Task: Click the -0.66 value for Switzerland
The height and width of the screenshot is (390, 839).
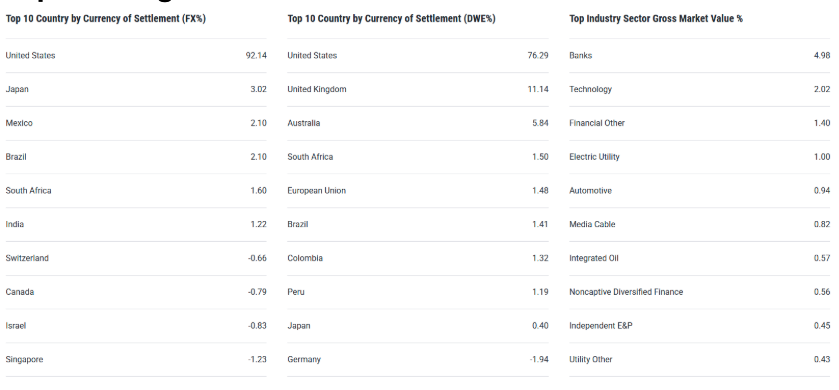Action: tap(257, 258)
